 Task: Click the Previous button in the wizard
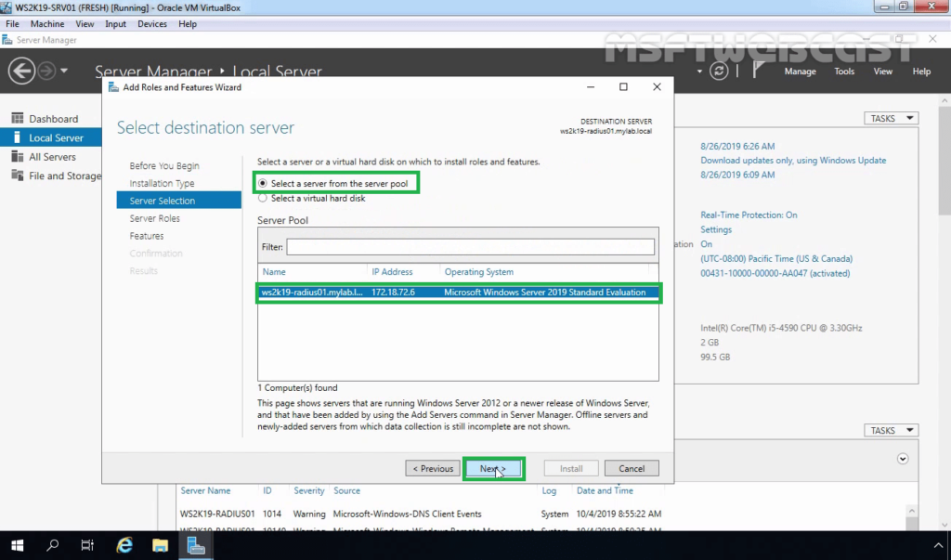[x=433, y=468]
